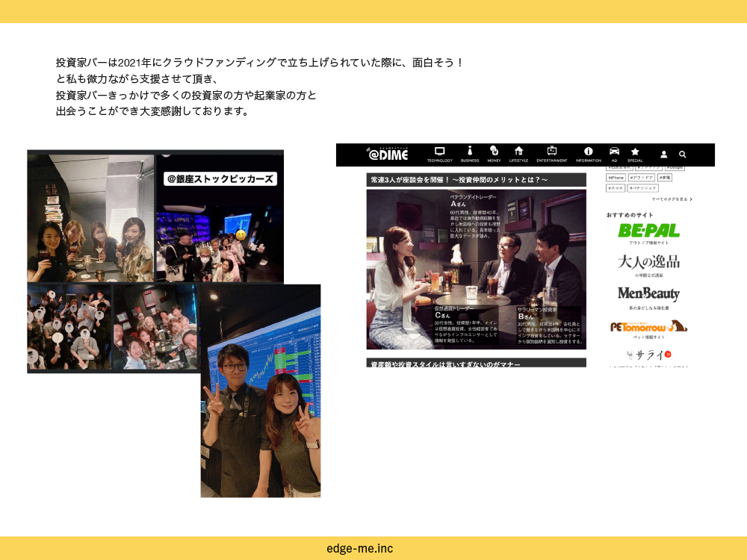Visit the 大人の逸品 site link

tap(648, 262)
